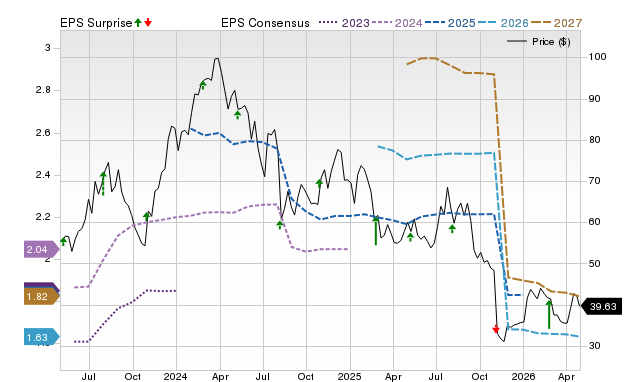The height and width of the screenshot is (382, 640).
Task: Click the brown 1.82 value tag
Action: (x=41, y=297)
